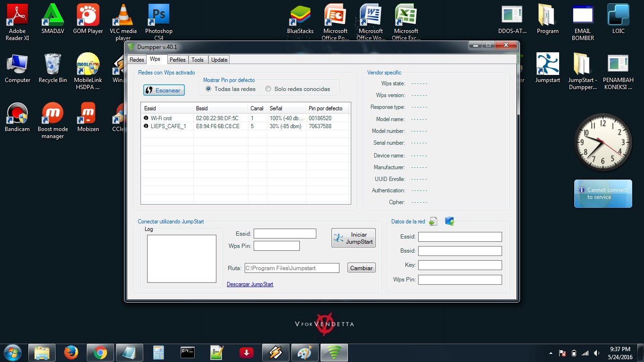Click BSSID 02:08:22:98:DF:5C
Viewport: 644px width, 362px height.
click(x=217, y=118)
